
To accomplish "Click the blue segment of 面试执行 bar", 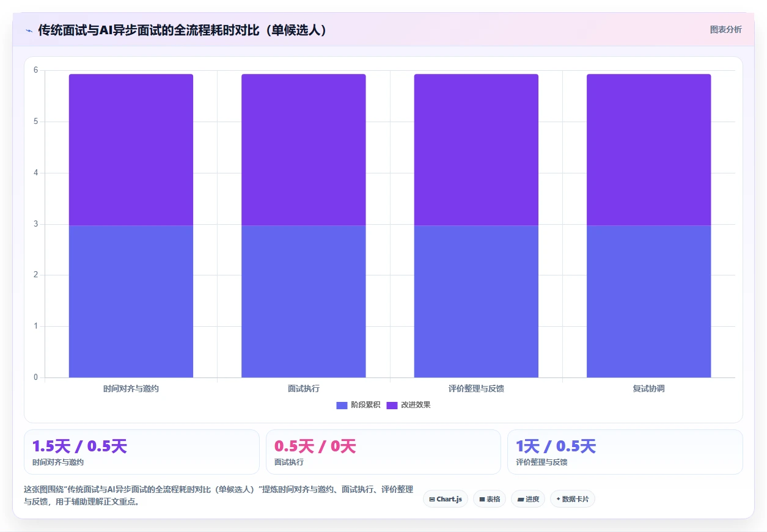I will point(304,301).
